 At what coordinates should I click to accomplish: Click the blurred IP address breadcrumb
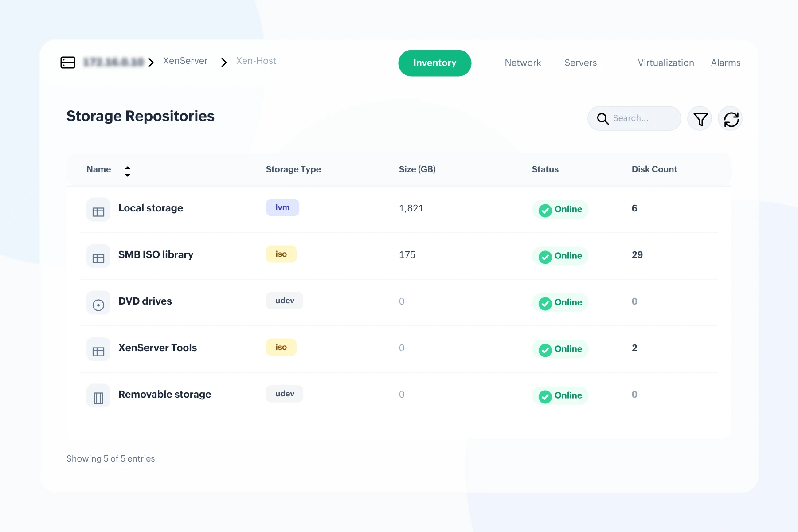113,62
